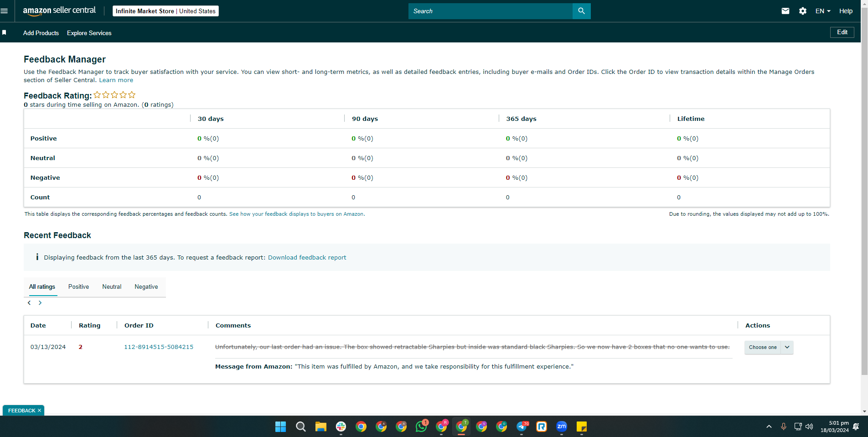Follow the Learn more link
Viewport: 868px width, 437px height.
click(x=116, y=80)
